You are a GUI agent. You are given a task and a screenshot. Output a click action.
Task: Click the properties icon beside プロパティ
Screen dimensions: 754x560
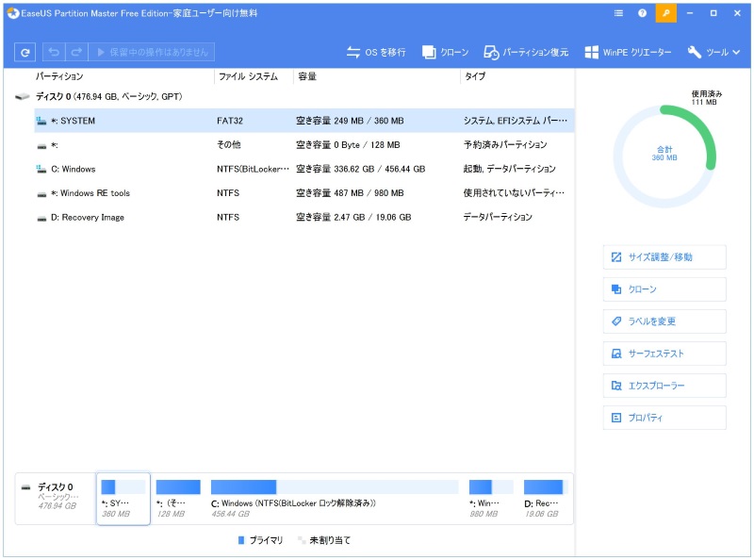click(616, 418)
